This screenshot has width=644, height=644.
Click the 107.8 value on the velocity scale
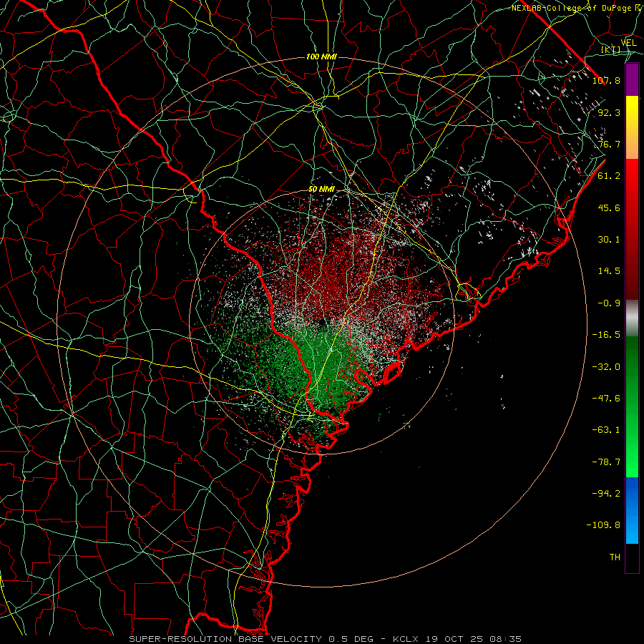606,80
